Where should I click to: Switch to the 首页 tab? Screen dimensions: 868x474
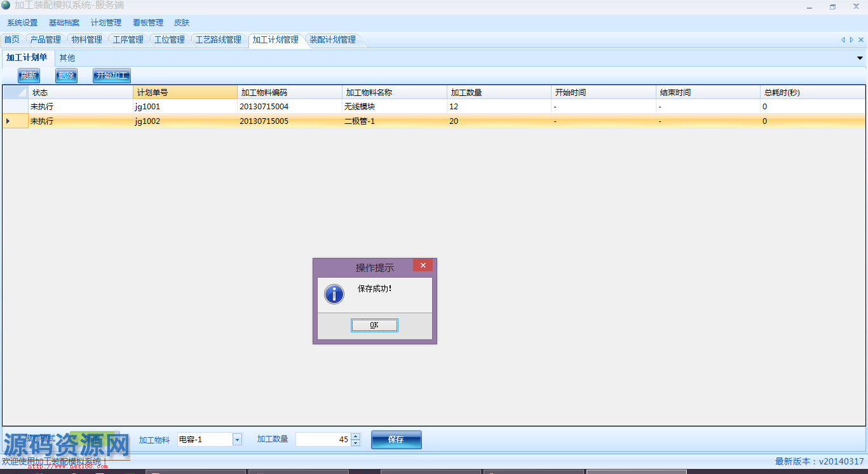click(x=11, y=39)
